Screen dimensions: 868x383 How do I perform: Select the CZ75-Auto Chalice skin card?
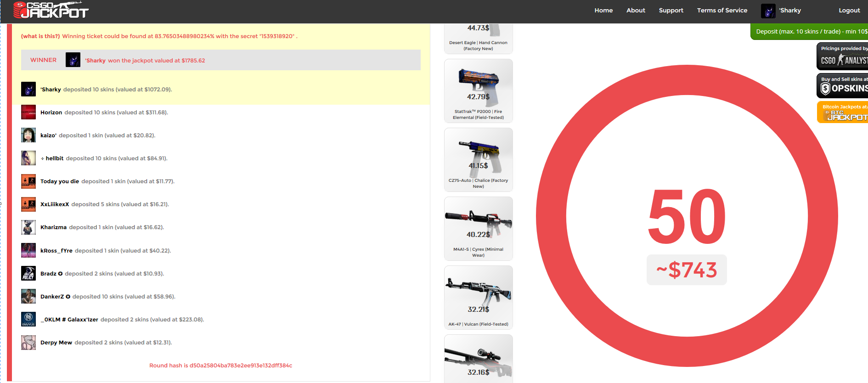click(x=478, y=160)
